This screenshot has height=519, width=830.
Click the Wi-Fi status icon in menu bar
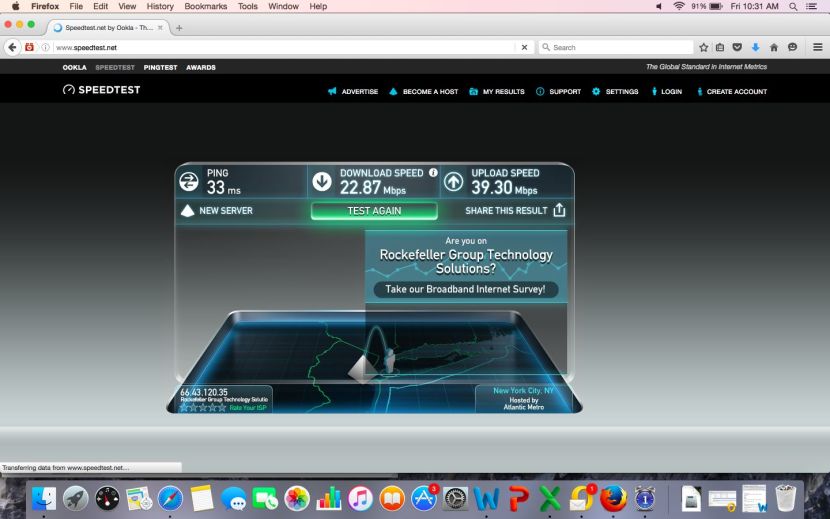point(679,6)
